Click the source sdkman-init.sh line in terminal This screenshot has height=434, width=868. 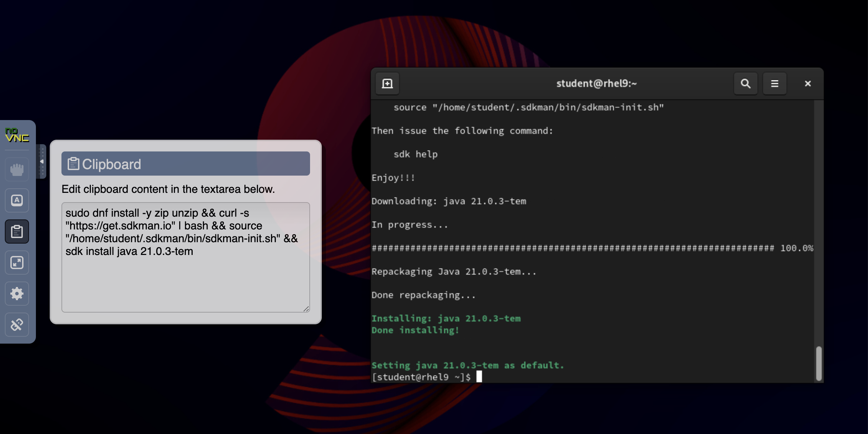pyautogui.click(x=529, y=107)
